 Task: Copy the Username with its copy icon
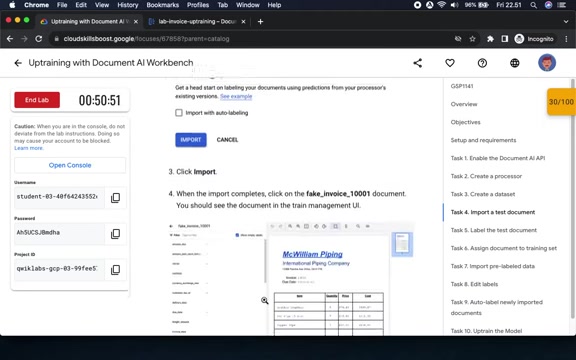pos(115,198)
